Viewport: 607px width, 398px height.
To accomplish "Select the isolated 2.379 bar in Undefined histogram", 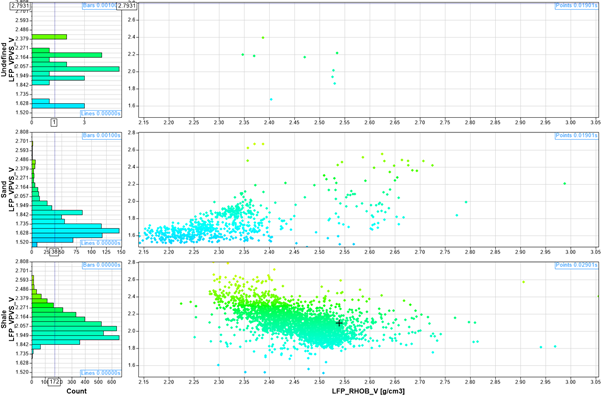I will [x=49, y=37].
